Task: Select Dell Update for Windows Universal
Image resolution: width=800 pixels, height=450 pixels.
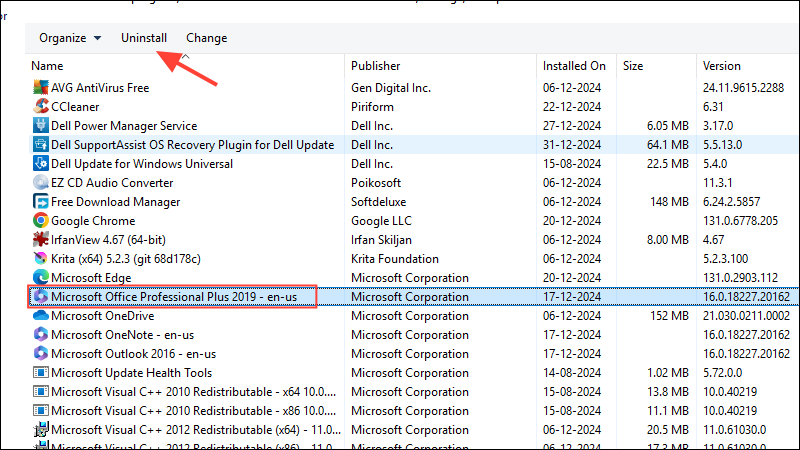Action: (142, 164)
